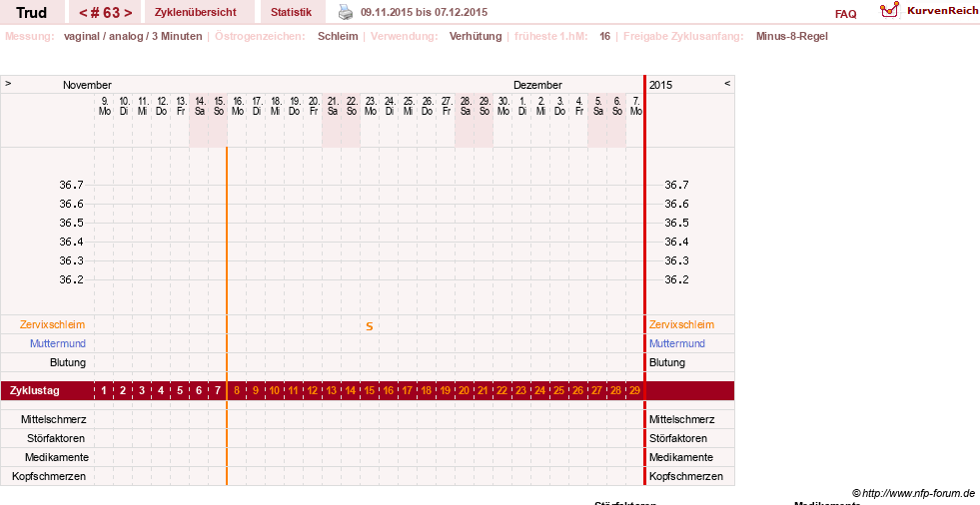Select cycle day 1

coord(104,391)
